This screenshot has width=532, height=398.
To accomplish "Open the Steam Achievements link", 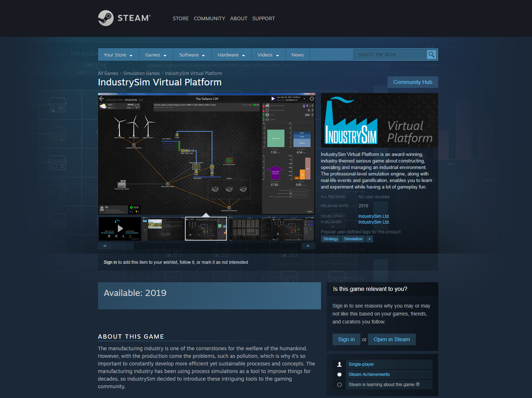I will coord(369,374).
